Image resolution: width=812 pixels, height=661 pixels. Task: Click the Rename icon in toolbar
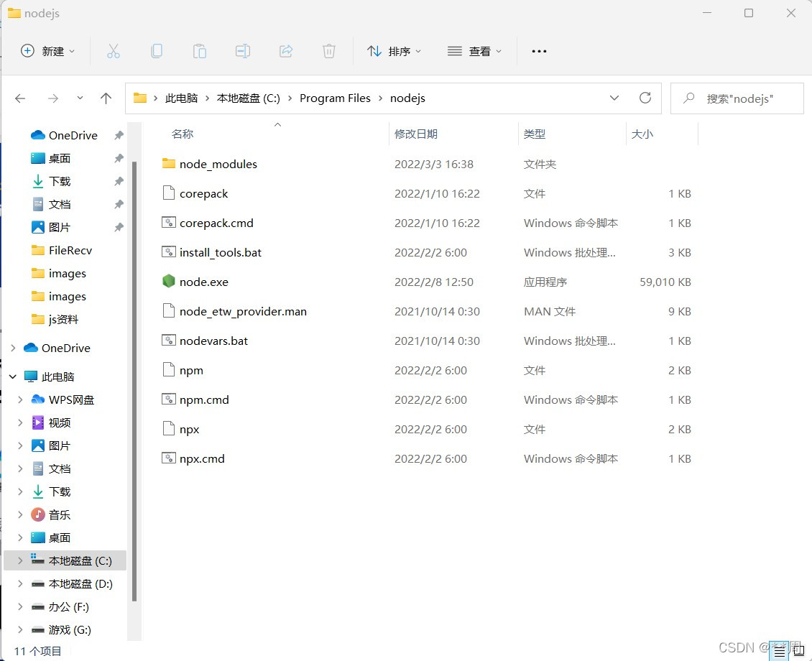pyautogui.click(x=242, y=51)
